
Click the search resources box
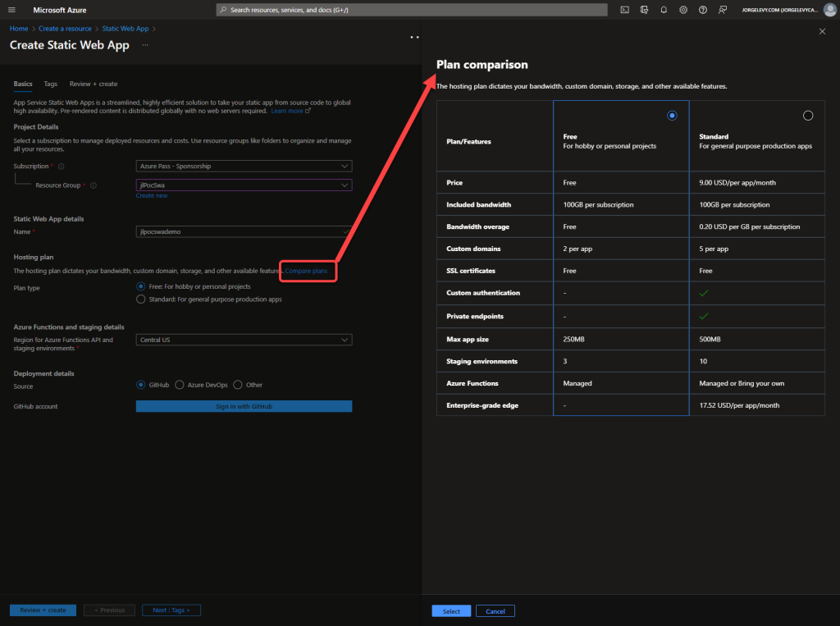[x=412, y=10]
